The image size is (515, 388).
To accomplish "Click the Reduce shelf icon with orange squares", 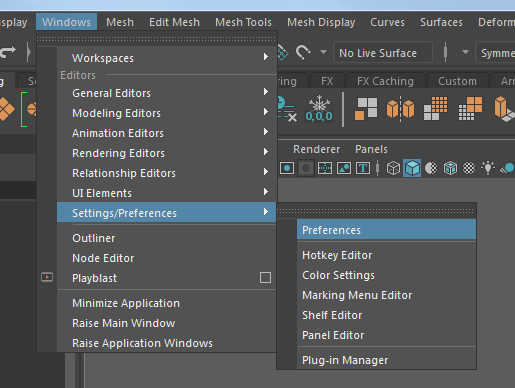I will pyautogui.click(x=471, y=109).
